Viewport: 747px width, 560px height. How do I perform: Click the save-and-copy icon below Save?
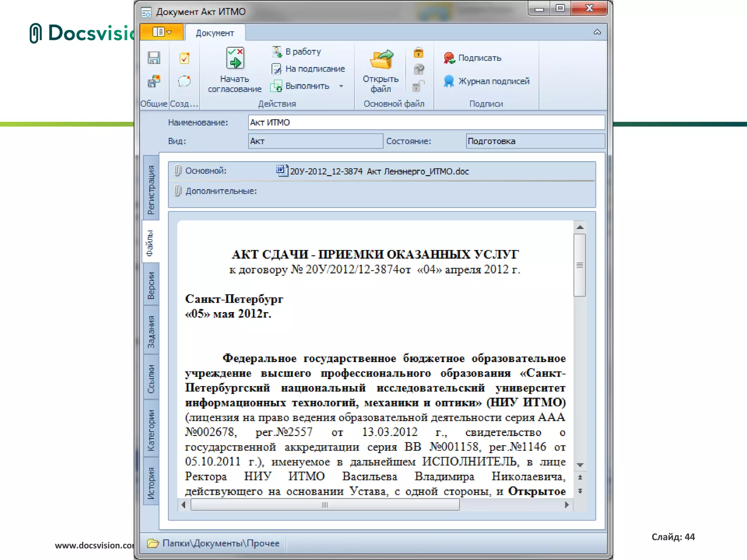(154, 81)
